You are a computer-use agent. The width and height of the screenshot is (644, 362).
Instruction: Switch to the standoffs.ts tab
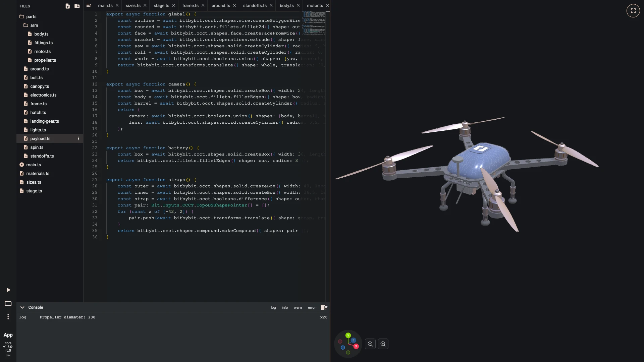point(255,5)
